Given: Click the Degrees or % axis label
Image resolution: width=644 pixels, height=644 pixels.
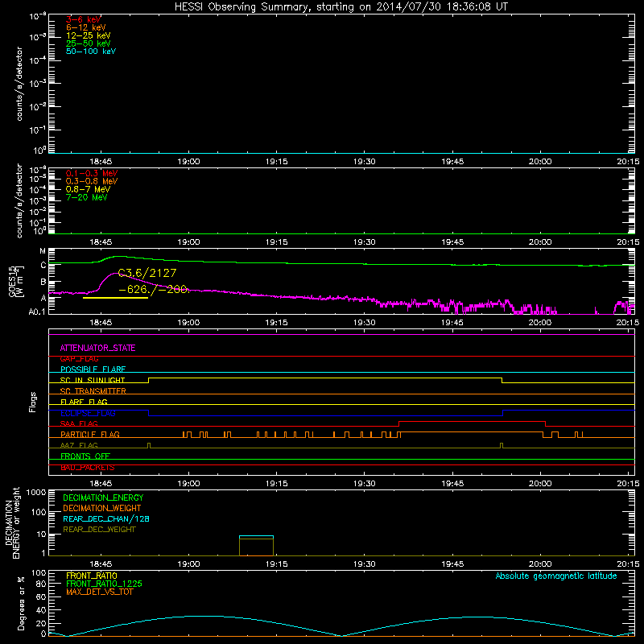Looking at the screenshot, I should 21,603.
